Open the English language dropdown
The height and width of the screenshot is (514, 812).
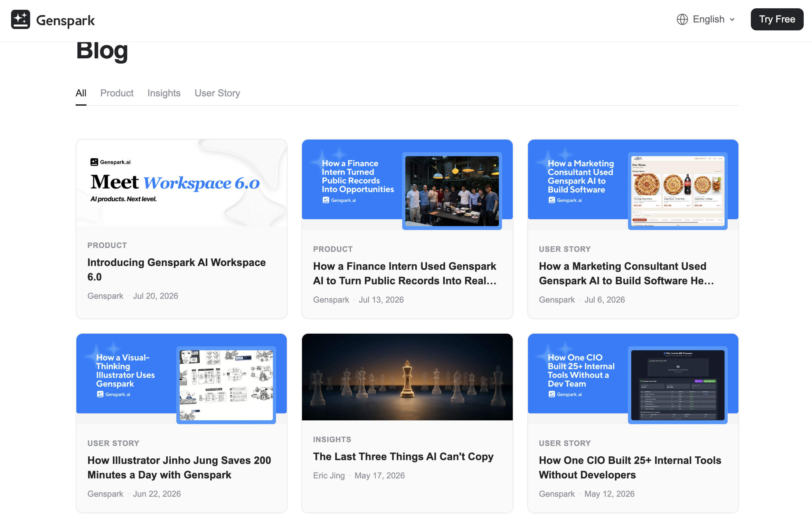click(x=706, y=19)
